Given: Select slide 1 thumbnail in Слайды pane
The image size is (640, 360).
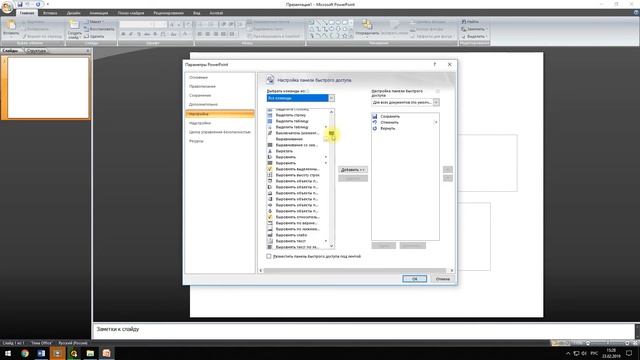Looking at the screenshot, I should [48, 88].
